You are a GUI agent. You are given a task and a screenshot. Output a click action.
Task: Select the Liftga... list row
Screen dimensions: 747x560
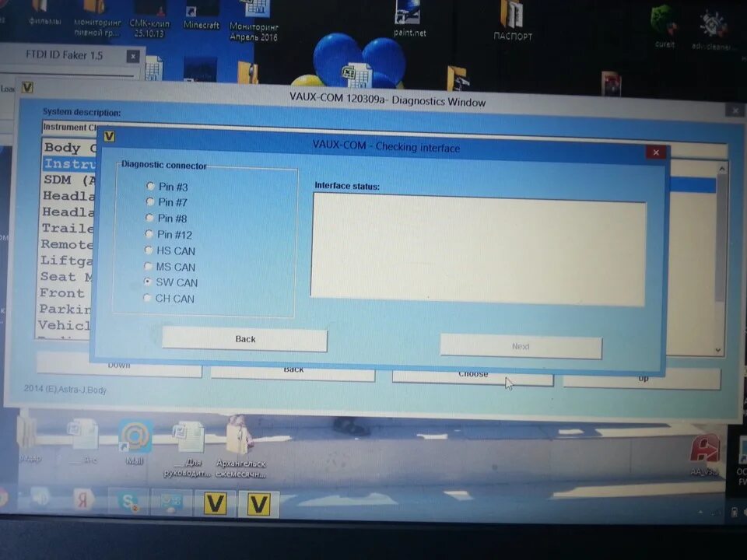66,261
